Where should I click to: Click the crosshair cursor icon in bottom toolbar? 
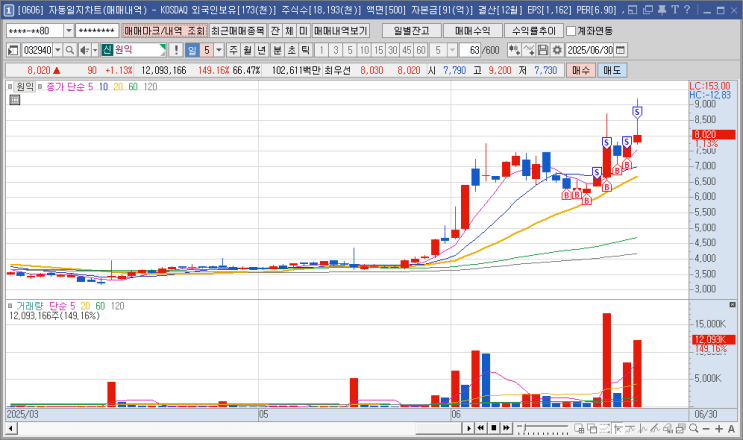617,428
